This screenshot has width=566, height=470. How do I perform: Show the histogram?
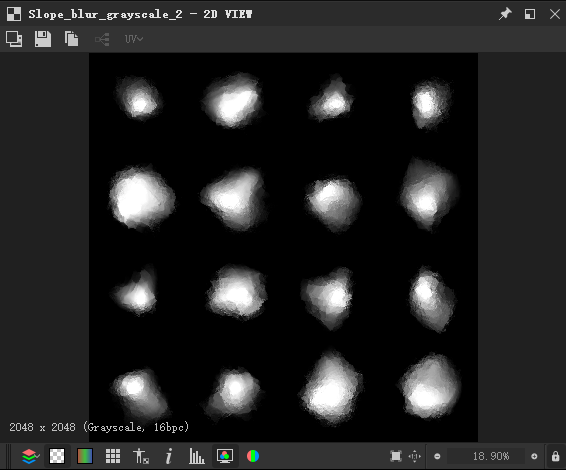(x=197, y=456)
